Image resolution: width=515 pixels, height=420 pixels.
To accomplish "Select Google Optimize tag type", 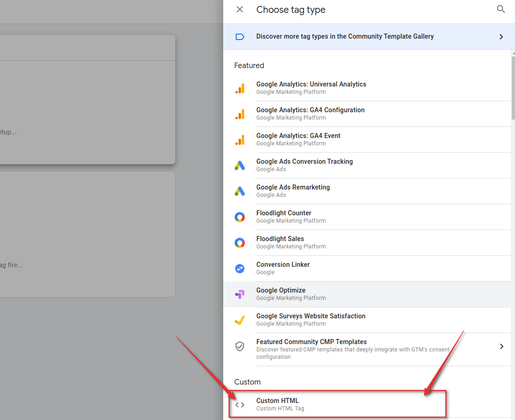I will (367, 294).
